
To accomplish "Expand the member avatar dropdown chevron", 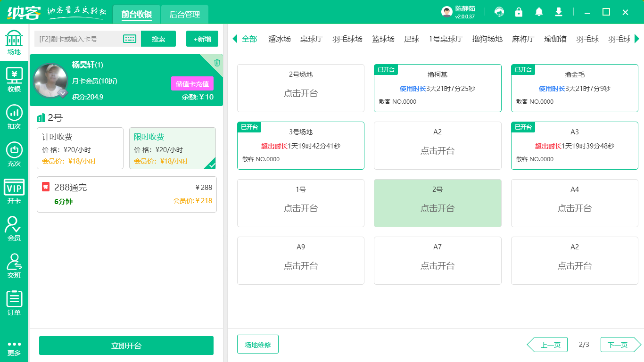I will point(63,94).
